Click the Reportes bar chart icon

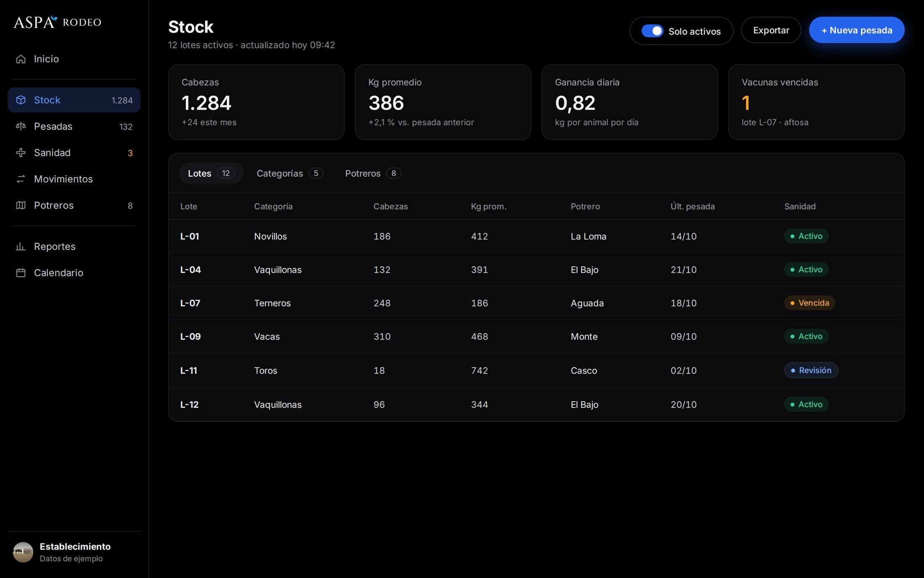point(21,246)
